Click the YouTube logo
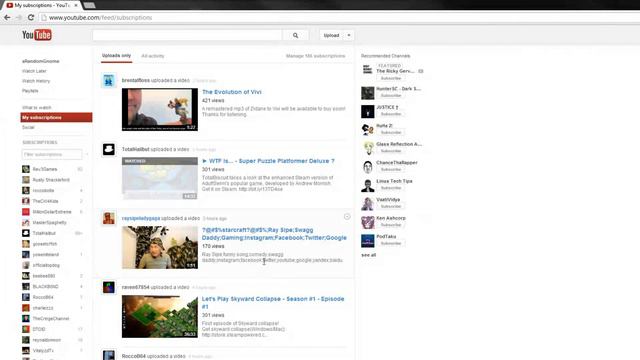Screen dimensions: 640x360 tap(37, 35)
